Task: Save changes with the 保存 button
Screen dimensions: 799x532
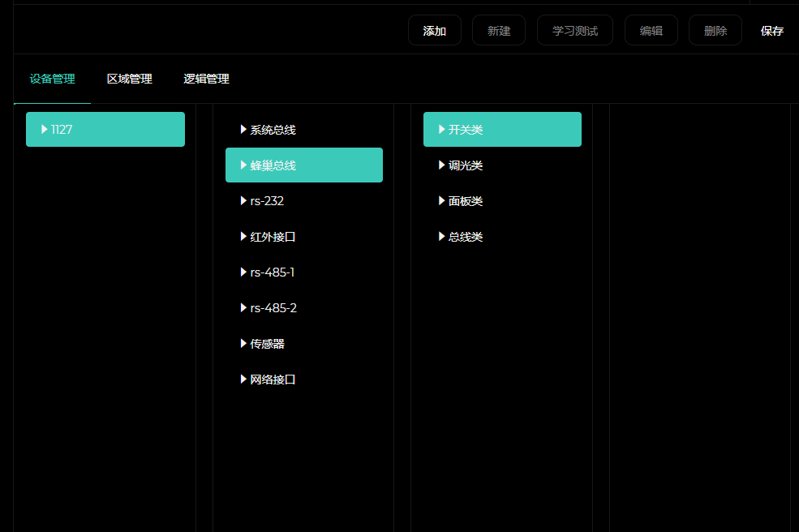Action: pos(771,31)
